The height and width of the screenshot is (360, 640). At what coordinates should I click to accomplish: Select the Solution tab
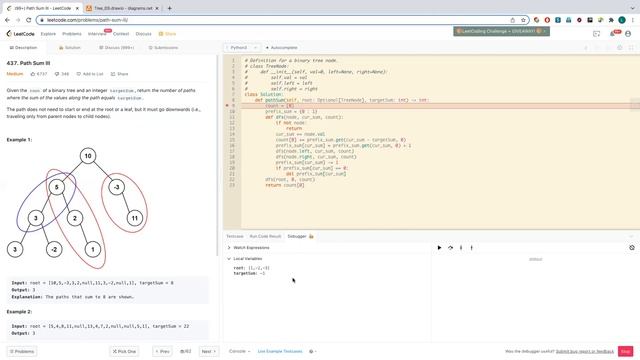pyautogui.click(x=70, y=48)
